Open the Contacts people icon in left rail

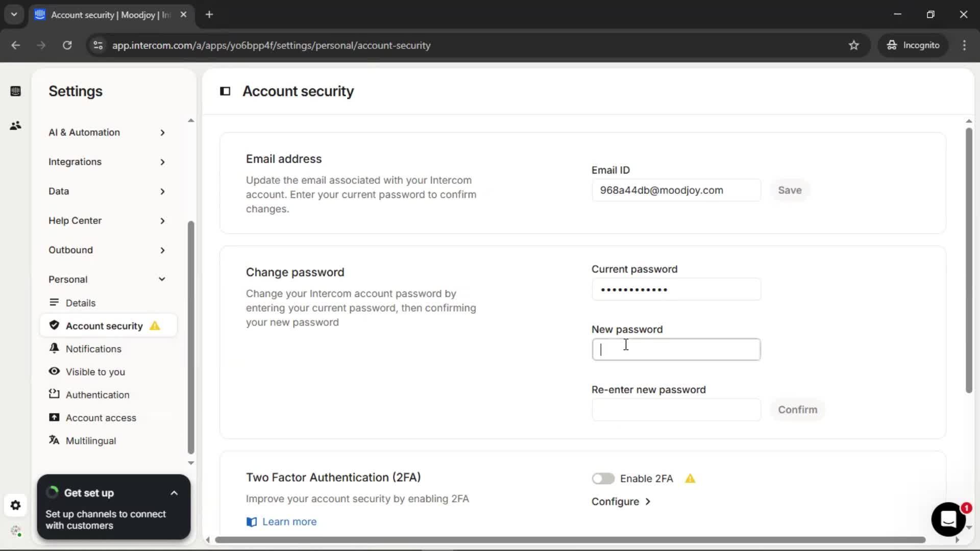click(x=15, y=126)
